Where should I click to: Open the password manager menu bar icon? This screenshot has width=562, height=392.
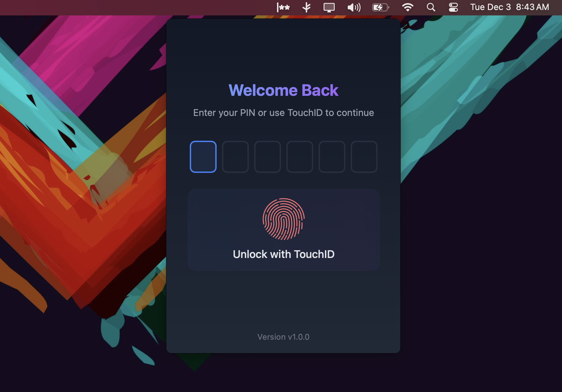283,7
